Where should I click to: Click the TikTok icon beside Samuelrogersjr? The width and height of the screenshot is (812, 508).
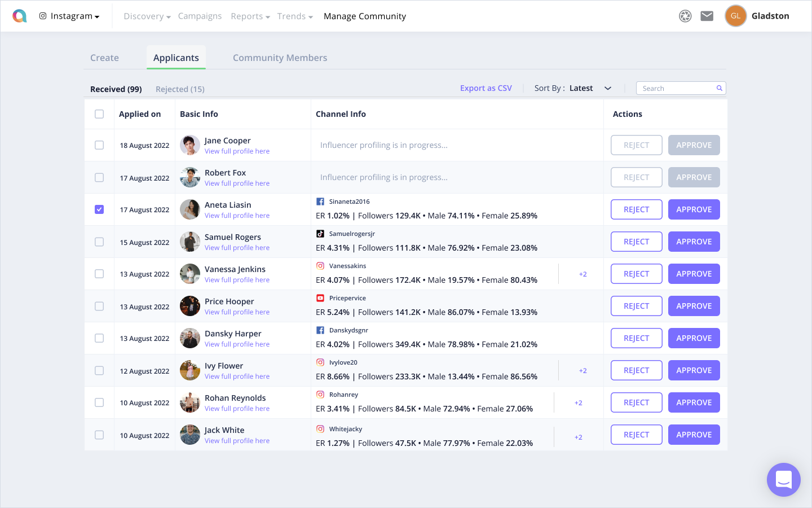(320, 234)
